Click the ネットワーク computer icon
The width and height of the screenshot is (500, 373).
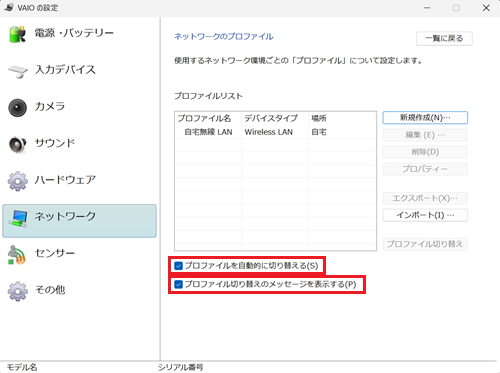(18, 218)
